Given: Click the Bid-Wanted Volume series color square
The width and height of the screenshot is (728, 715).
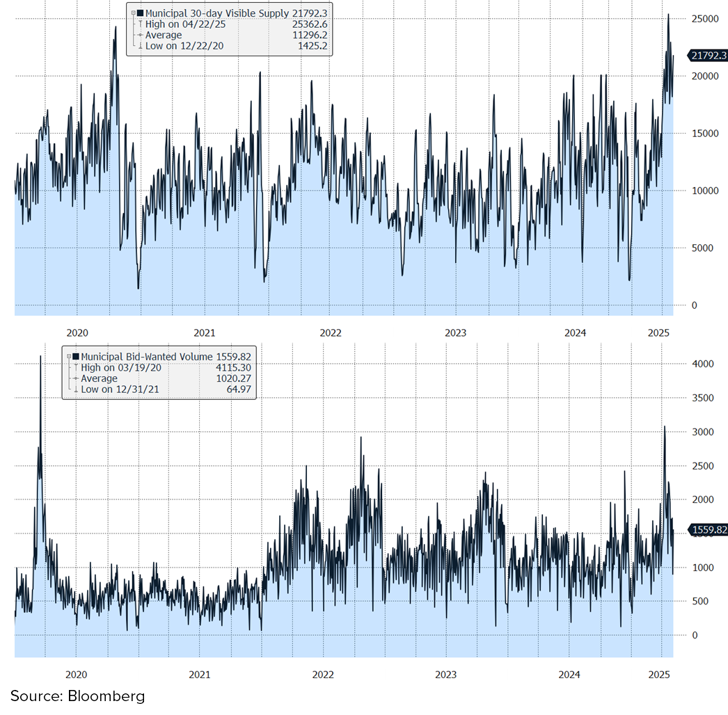Looking at the screenshot, I should click(x=76, y=356).
